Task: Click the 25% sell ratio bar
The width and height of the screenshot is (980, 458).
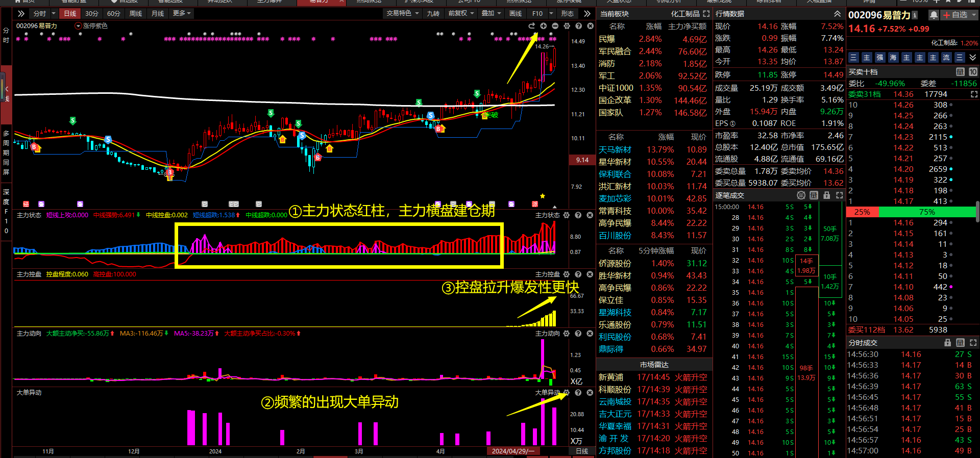Action: point(863,212)
